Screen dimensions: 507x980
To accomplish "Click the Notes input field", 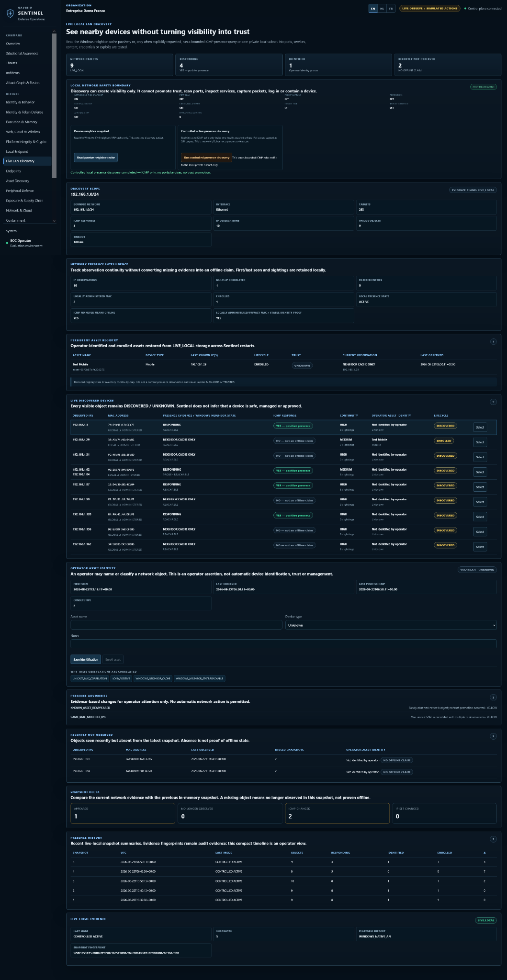I will click(283, 644).
